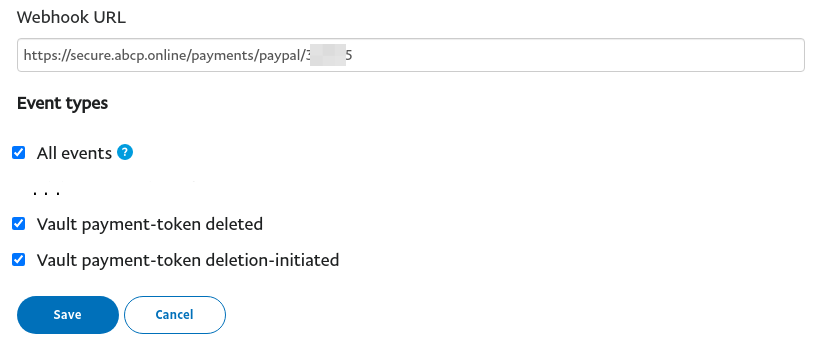This screenshot has width=827, height=360.
Task: Click the "All events" label text
Action: (x=74, y=153)
